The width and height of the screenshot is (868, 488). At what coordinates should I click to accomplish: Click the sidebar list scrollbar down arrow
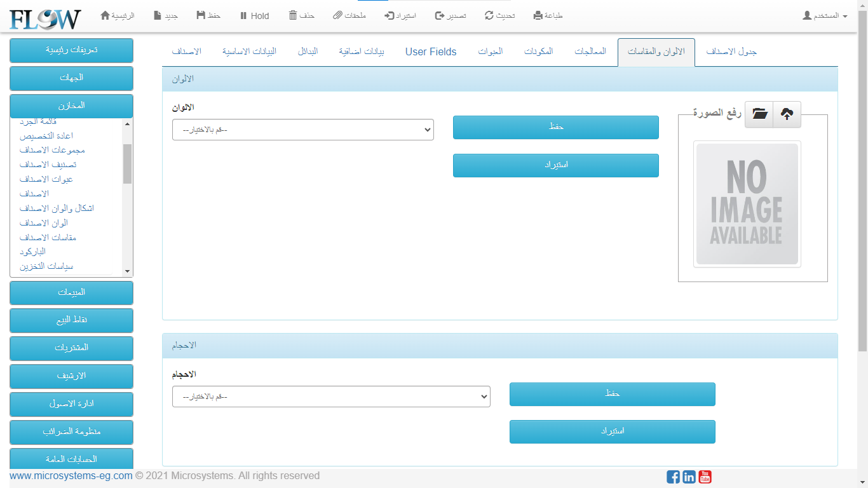(127, 271)
